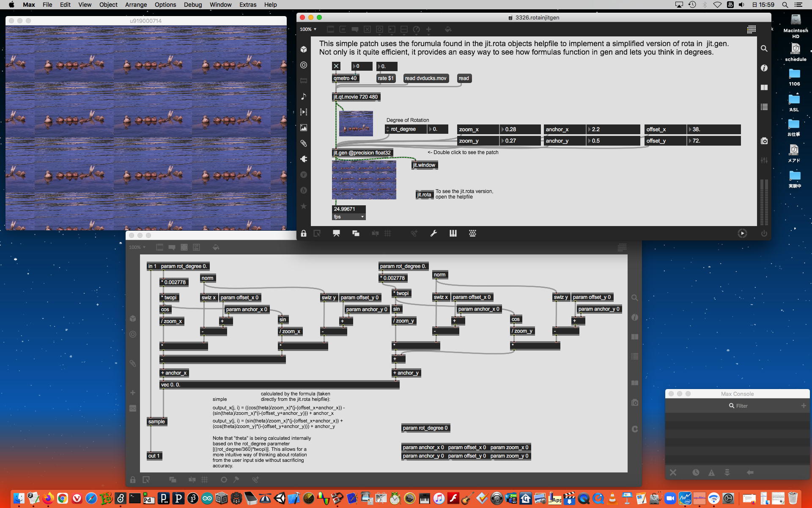
Task: Open the 100% zoom dropdown
Action: point(308,29)
